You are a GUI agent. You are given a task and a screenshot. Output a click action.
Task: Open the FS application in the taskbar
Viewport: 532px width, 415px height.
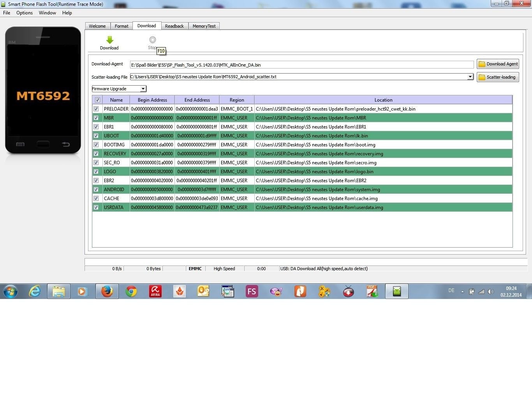click(x=252, y=291)
